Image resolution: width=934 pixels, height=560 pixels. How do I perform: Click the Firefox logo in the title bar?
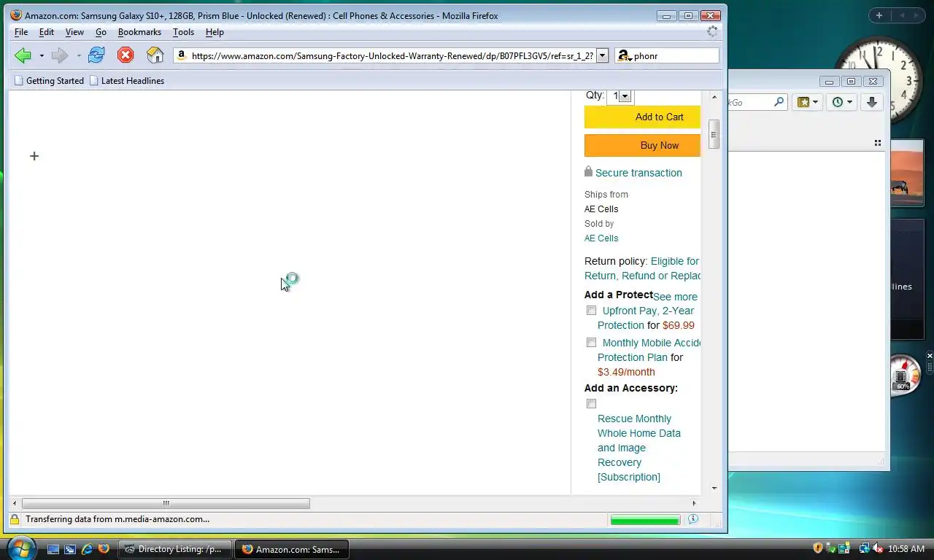[x=16, y=15]
